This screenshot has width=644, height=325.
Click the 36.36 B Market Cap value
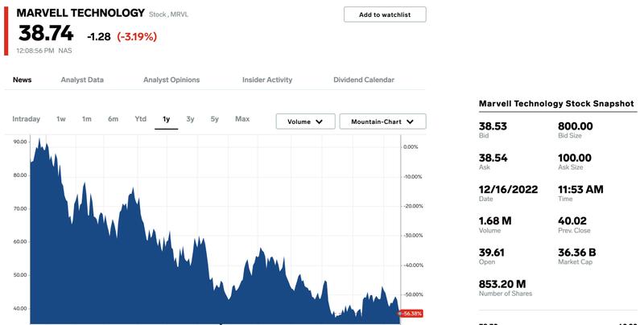(x=577, y=253)
